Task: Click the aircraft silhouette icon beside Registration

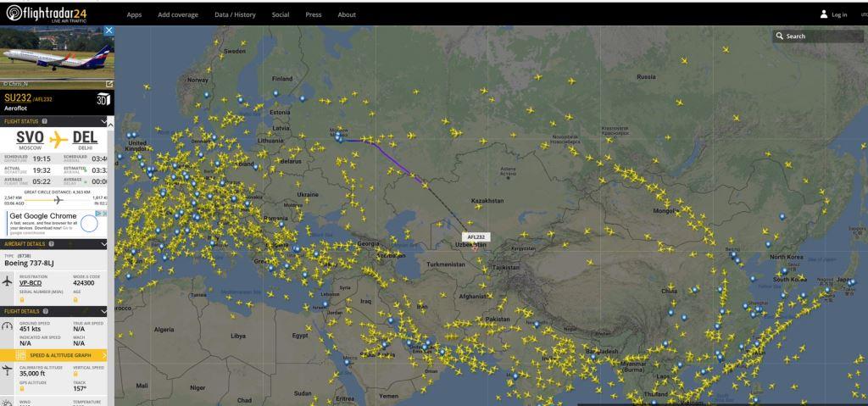Action: point(7,281)
